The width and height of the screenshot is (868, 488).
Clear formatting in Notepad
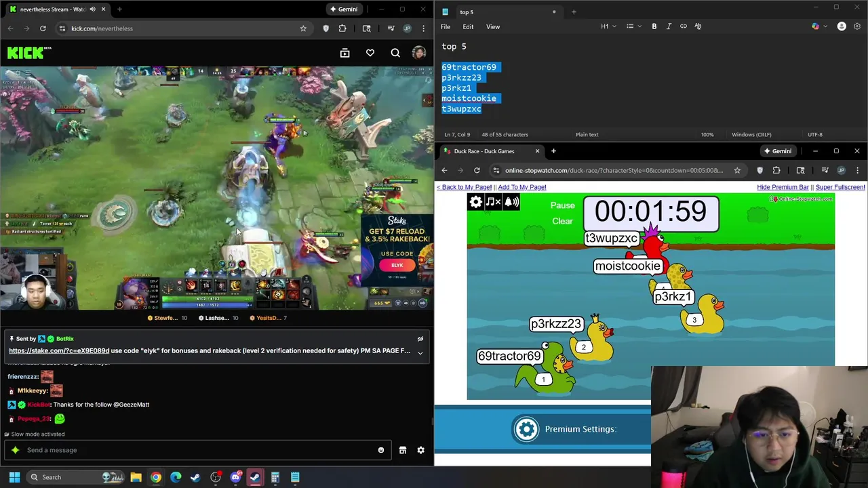click(698, 26)
